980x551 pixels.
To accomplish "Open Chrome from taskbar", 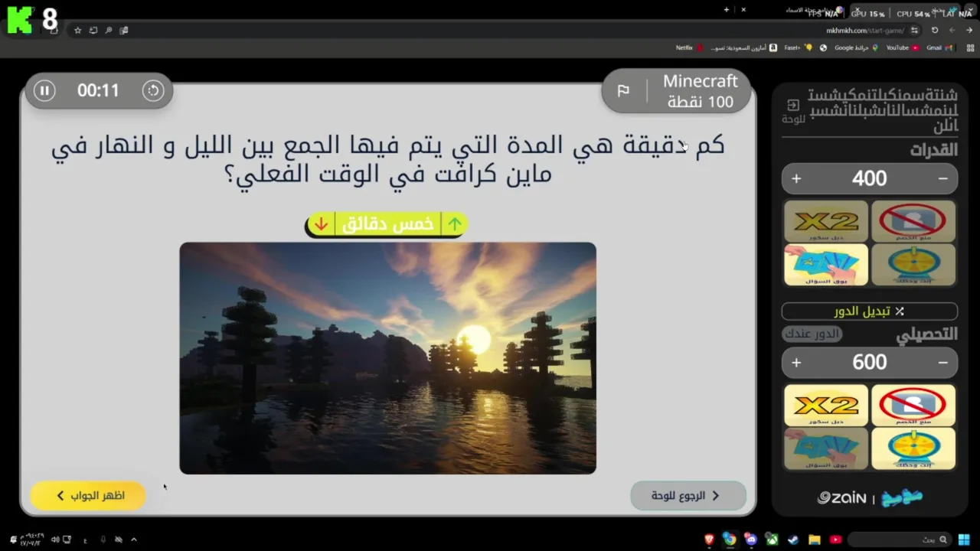I will click(730, 540).
